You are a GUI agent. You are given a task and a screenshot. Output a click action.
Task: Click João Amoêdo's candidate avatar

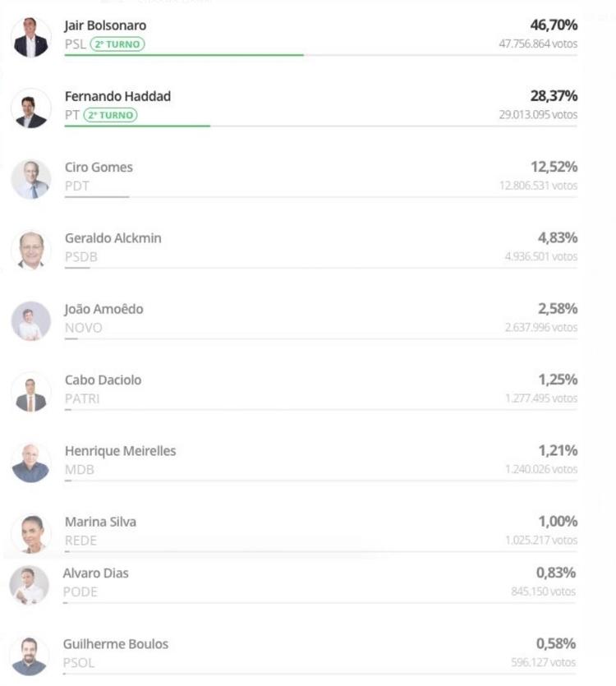pos(31,321)
